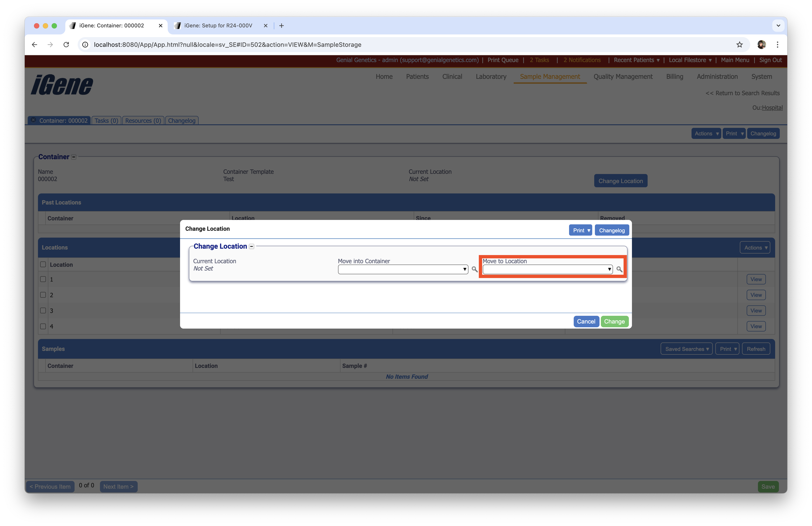This screenshot has width=812, height=526.
Task: Tick the checkbox for location 3
Action: click(x=43, y=311)
